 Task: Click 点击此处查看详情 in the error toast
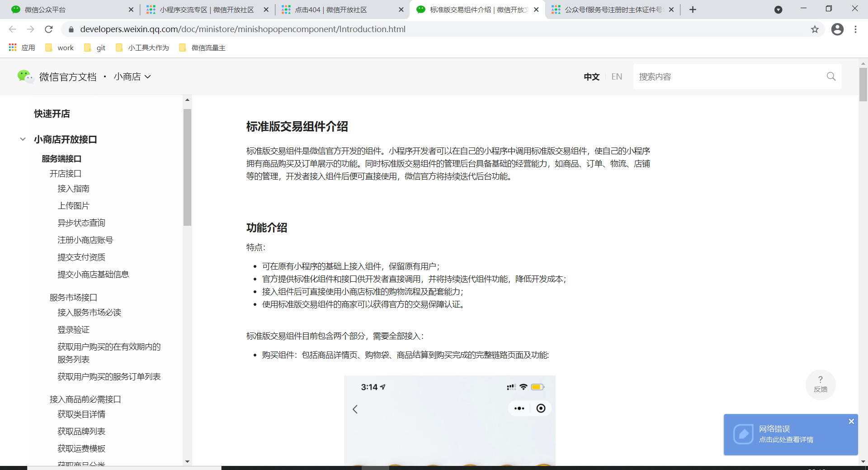pos(786,440)
